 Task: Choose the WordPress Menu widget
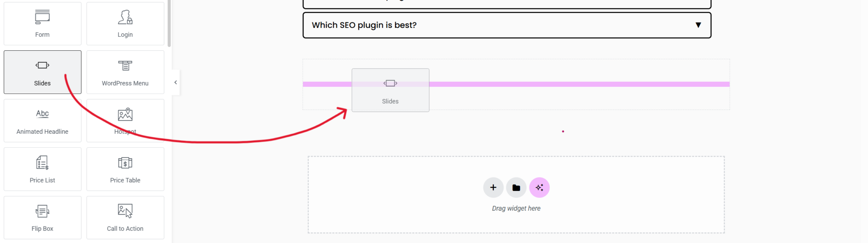coord(125,72)
